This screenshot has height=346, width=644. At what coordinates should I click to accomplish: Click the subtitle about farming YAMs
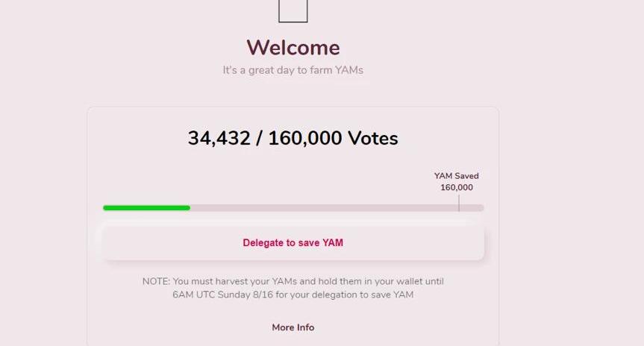[x=293, y=70]
